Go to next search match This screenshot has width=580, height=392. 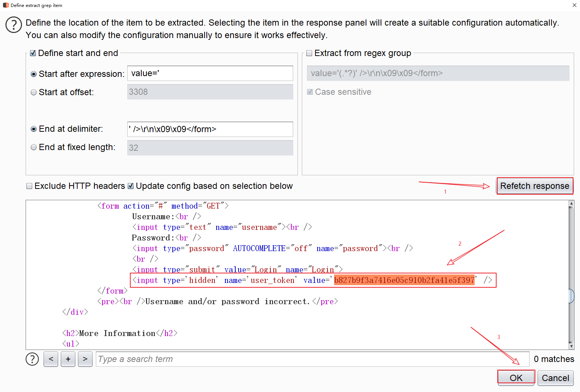[85, 359]
